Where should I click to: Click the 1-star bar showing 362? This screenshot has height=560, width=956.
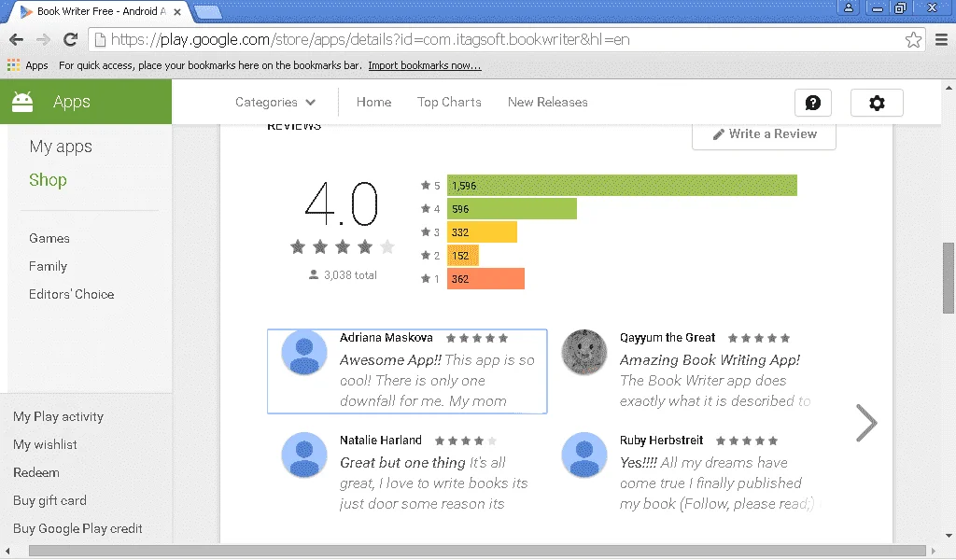click(485, 279)
